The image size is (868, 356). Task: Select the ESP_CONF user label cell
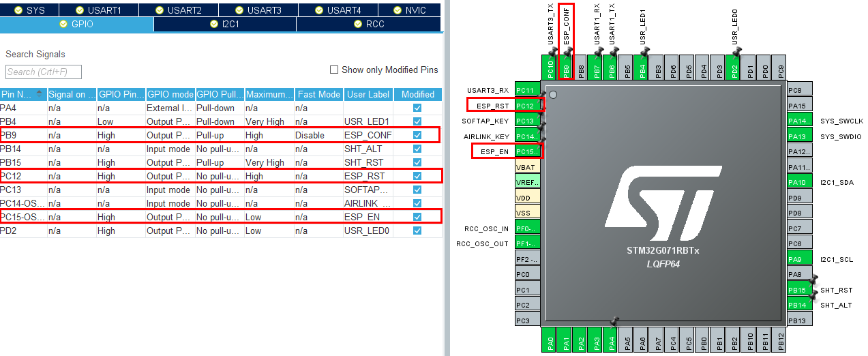pos(369,135)
